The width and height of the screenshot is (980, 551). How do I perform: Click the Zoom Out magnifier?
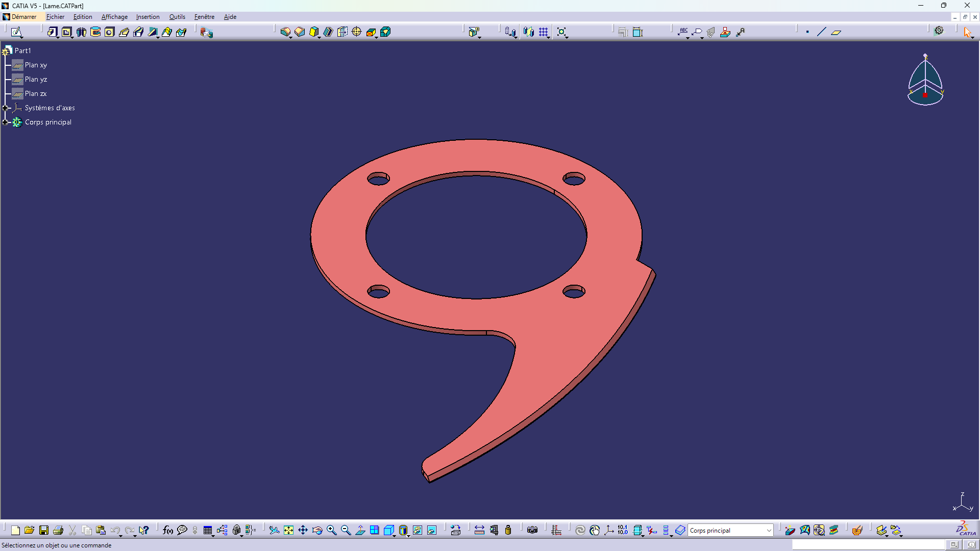[x=346, y=531]
